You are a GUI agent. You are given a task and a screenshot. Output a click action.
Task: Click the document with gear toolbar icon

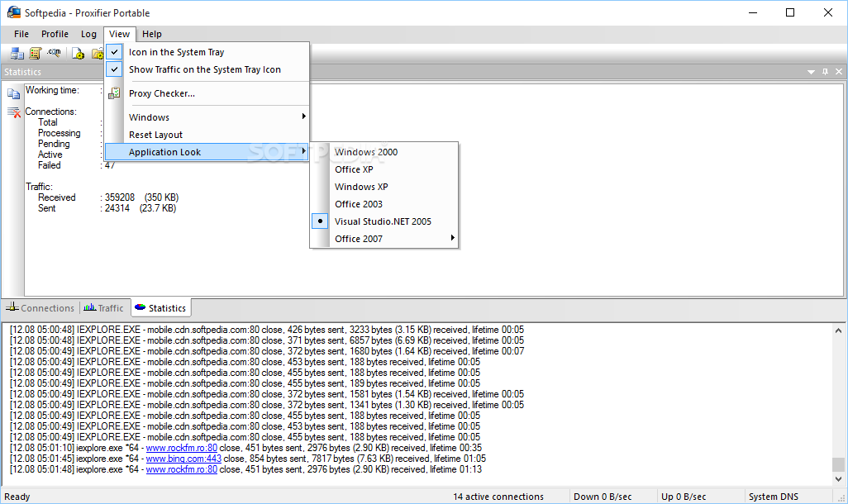79,54
